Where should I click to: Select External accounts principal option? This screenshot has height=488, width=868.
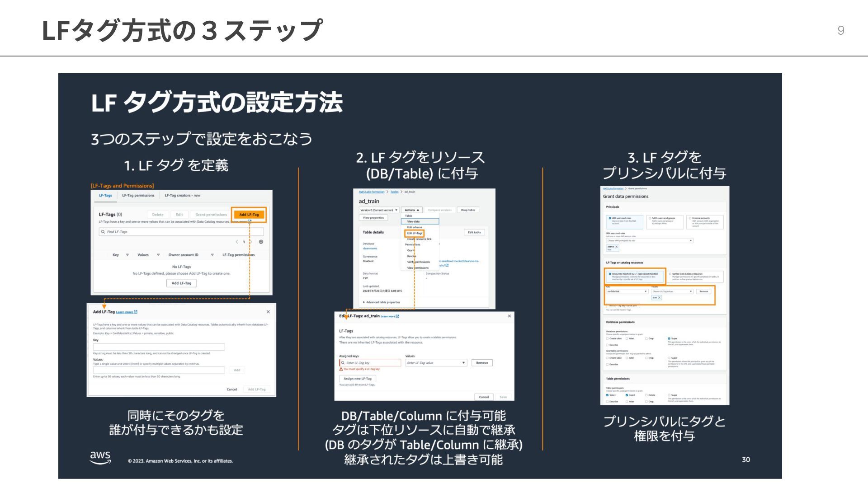click(705, 222)
